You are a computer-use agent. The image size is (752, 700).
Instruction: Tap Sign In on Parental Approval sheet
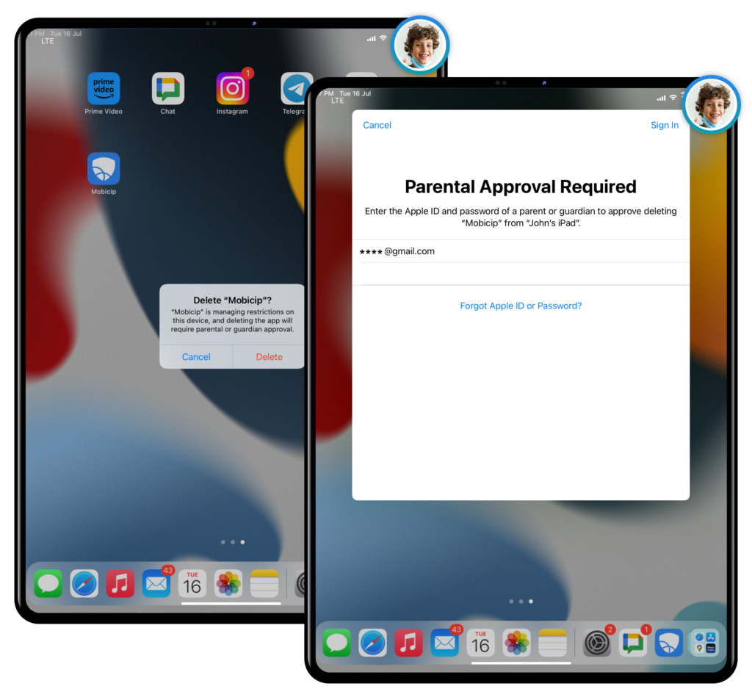664,126
